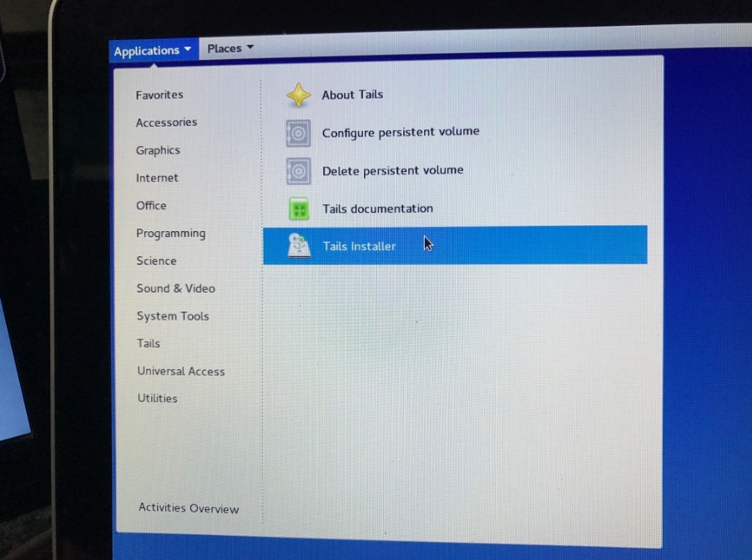
Task: Click the Tails Installer drive icon
Action: pos(299,246)
